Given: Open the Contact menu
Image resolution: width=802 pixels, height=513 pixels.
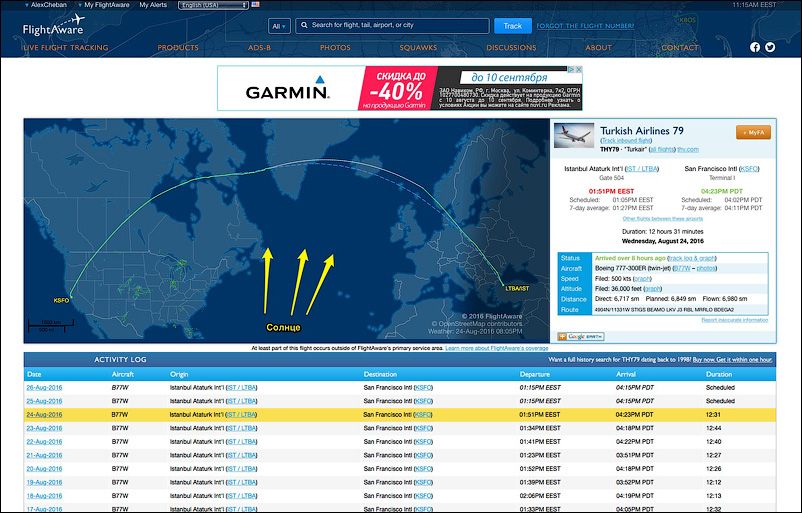Looking at the screenshot, I should pos(680,48).
